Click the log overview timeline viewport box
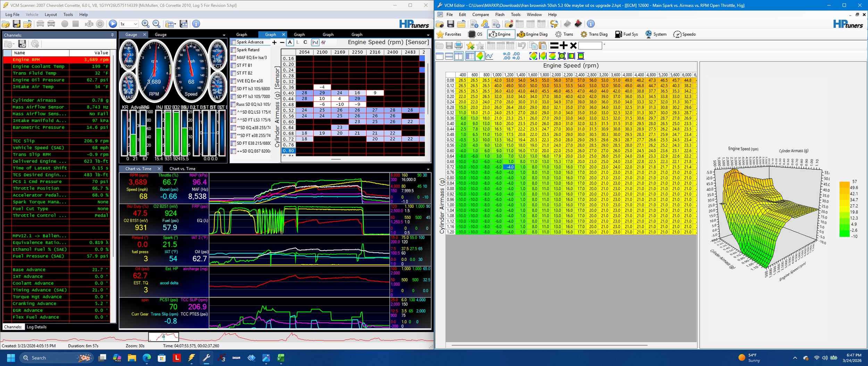Image resolution: width=868 pixels, height=366 pixels. pyautogui.click(x=164, y=337)
